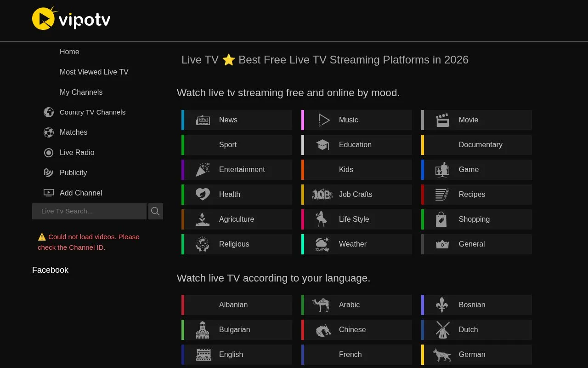Open Most Viewed Live TV

pos(94,72)
